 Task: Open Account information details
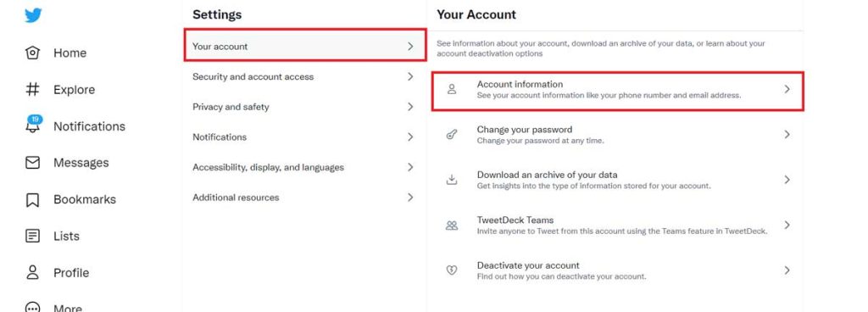(617, 90)
